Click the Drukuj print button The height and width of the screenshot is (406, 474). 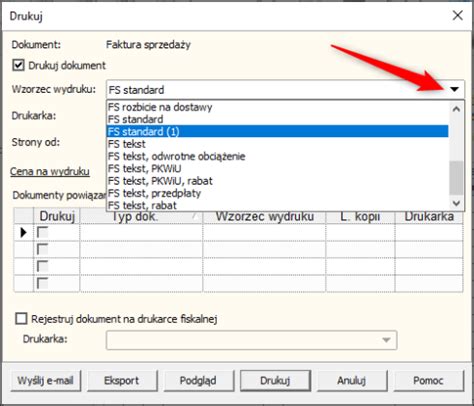coord(275,380)
